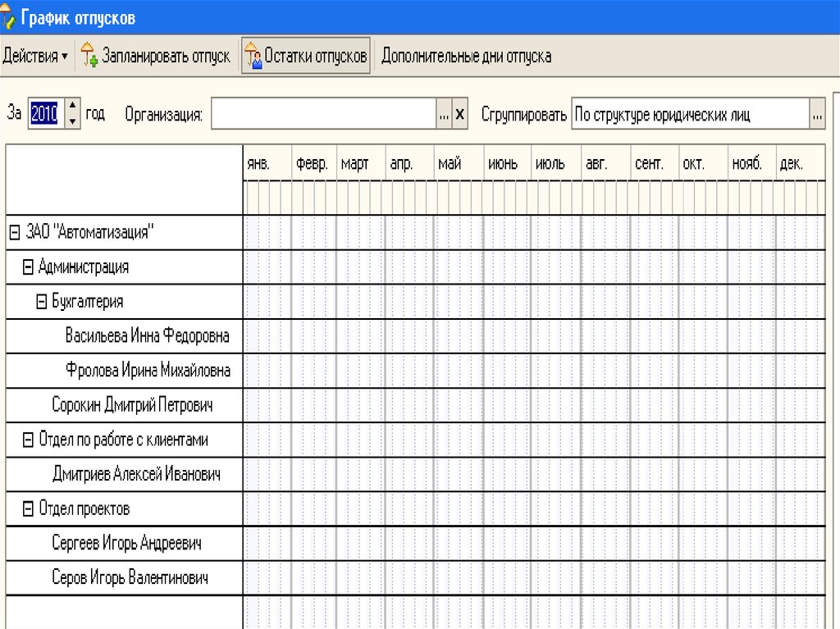Click the График отпусков window title icon
The image size is (840, 629).
tap(8, 18)
